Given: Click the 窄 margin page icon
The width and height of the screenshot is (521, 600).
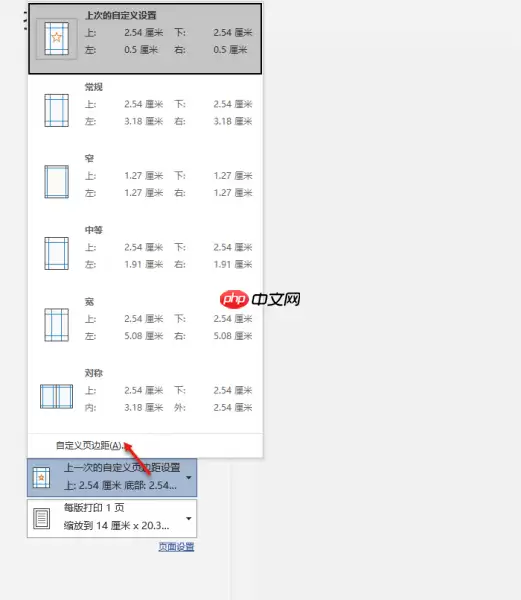Looking at the screenshot, I should coord(57,182).
